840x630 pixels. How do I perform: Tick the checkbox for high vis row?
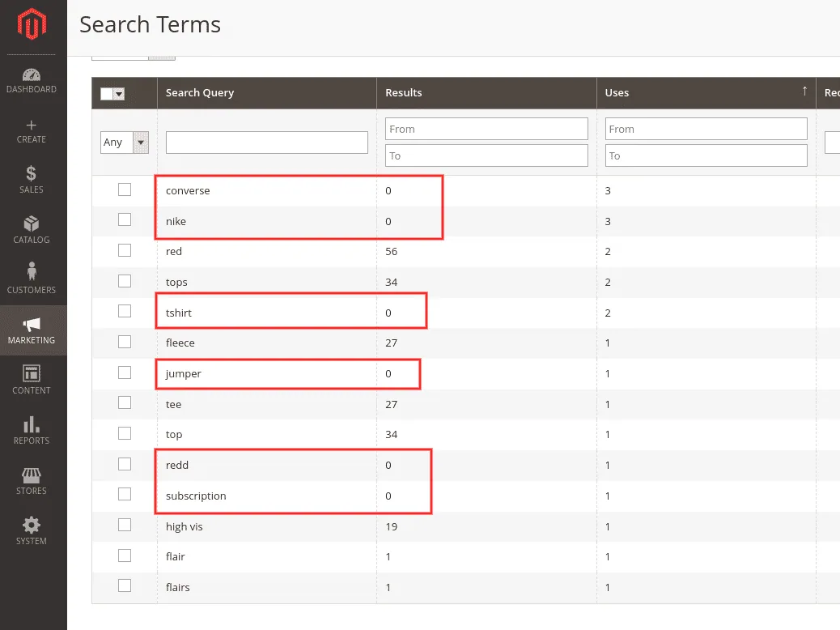tap(125, 525)
